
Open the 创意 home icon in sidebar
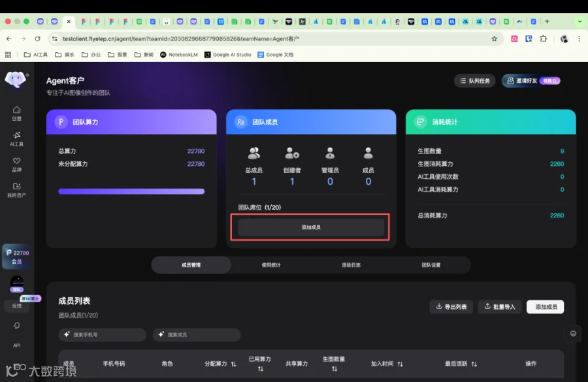click(x=16, y=113)
